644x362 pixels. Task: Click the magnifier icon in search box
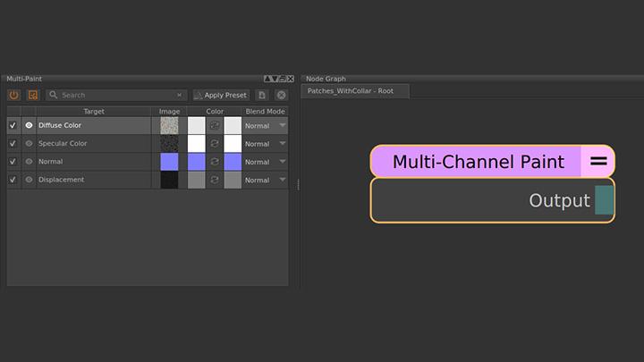tap(53, 95)
